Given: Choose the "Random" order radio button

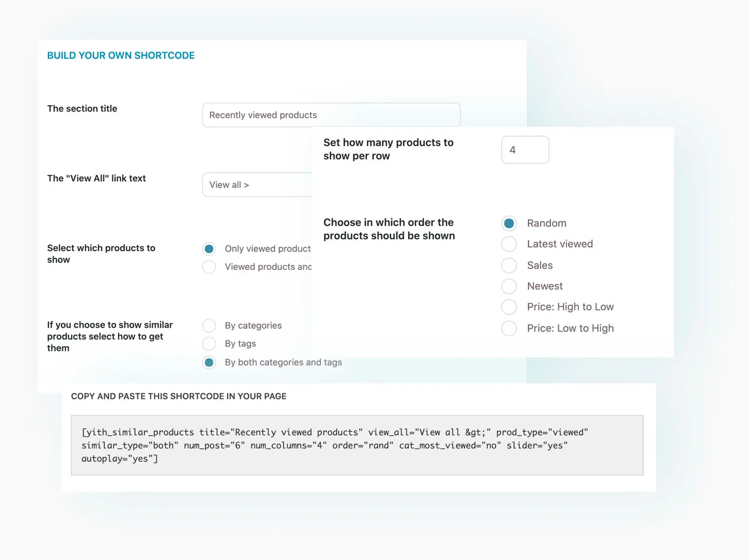Looking at the screenshot, I should 509,224.
